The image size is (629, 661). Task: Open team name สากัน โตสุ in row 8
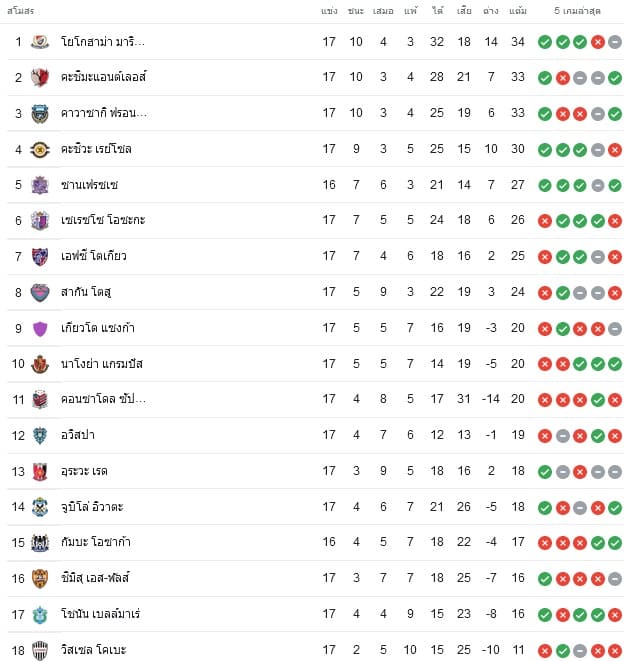coord(86,292)
